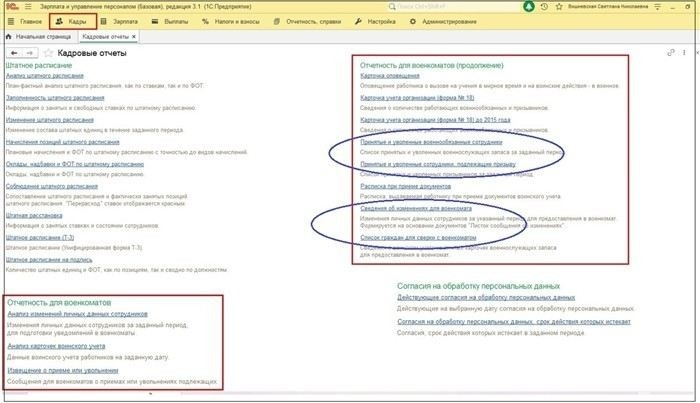
Task: Open Расписка при приеме документов report
Action: coord(405,186)
